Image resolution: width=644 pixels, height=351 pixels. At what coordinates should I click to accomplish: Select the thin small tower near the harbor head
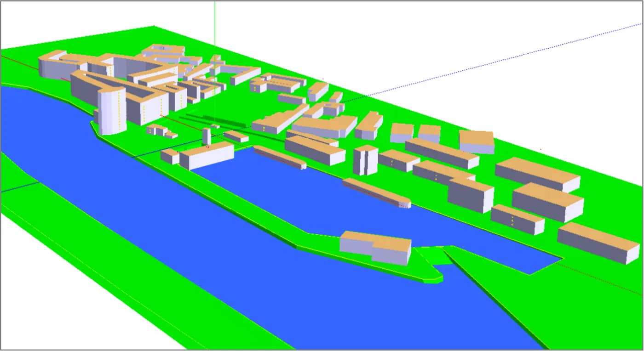(x=207, y=136)
